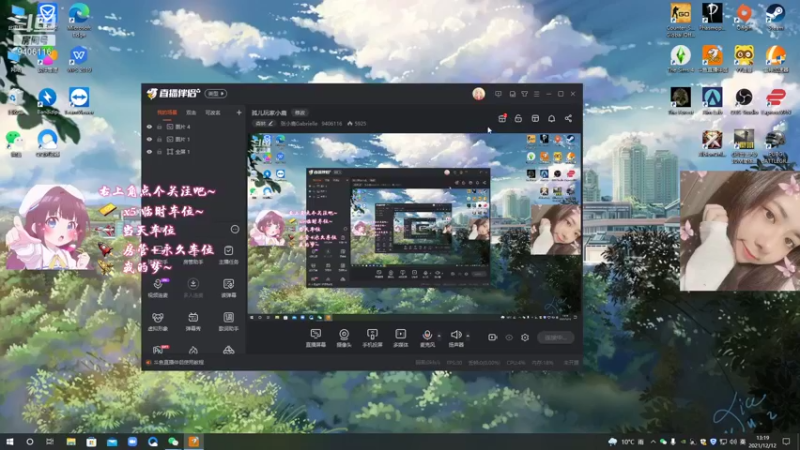Screen dimensions: 800x450
Task: Open Task View on the taskbar
Action: [49, 442]
